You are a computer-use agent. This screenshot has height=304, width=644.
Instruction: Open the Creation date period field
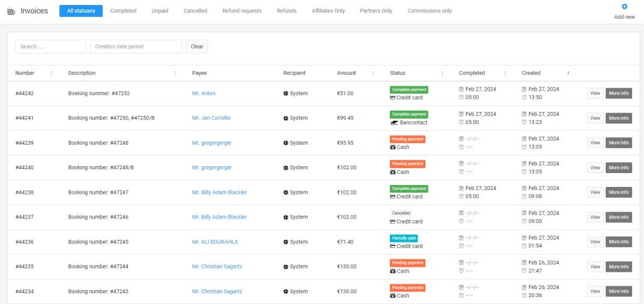point(136,47)
